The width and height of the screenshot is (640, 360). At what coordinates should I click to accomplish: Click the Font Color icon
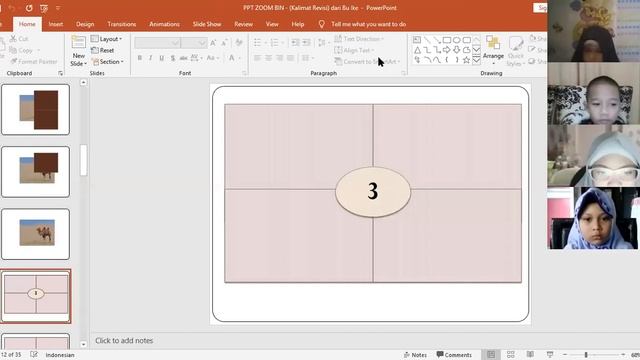click(x=232, y=58)
